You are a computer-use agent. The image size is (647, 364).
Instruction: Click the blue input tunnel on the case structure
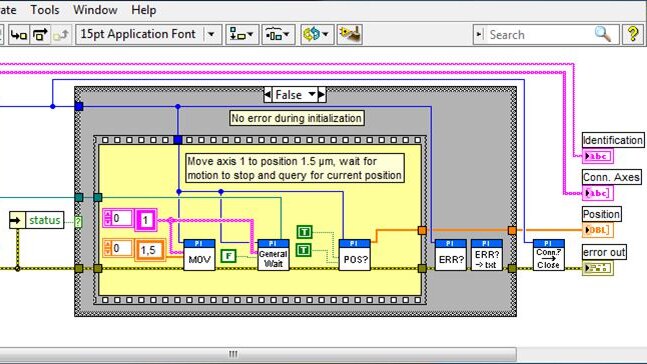[x=79, y=106]
